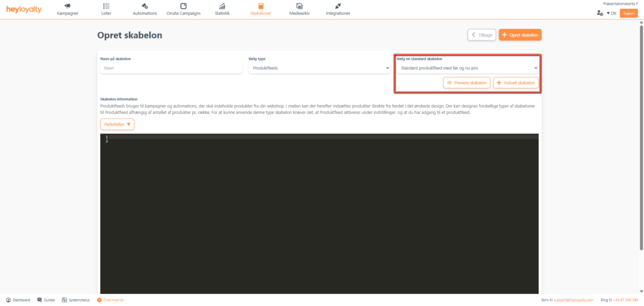Open Statistik bar chart icon

[222, 6]
